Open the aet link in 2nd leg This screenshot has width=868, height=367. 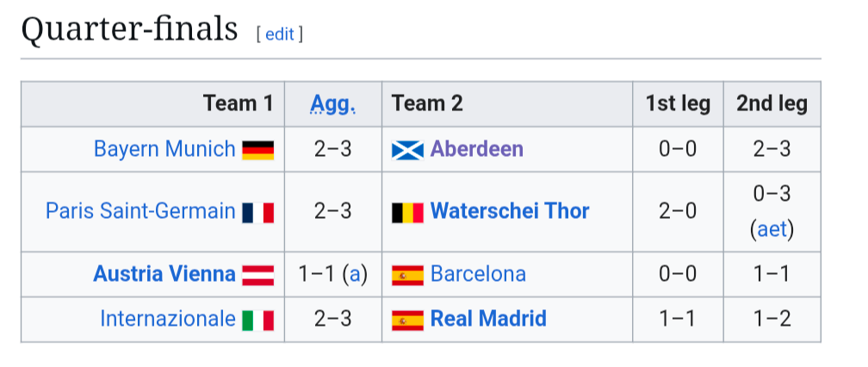772,230
